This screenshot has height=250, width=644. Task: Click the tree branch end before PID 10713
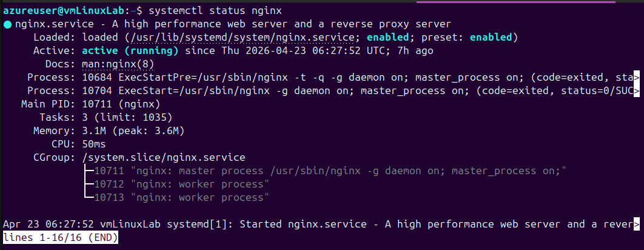(x=89, y=198)
